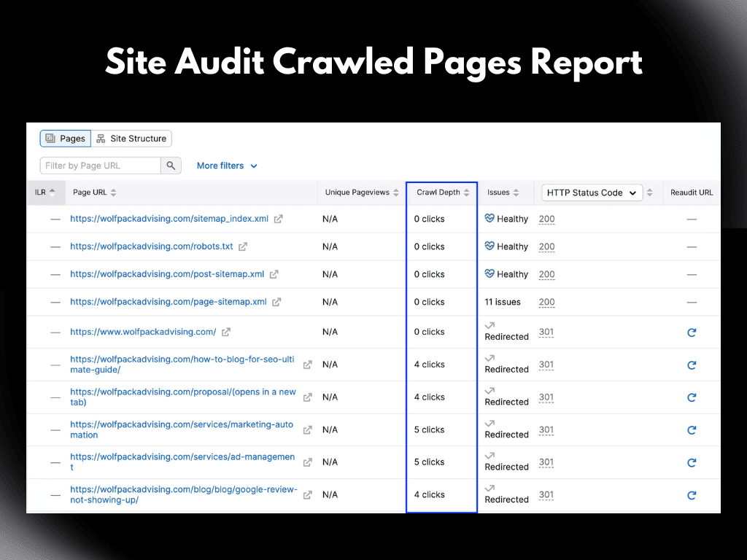Open proposal row external link icon
The width and height of the screenshot is (747, 560).
click(308, 397)
